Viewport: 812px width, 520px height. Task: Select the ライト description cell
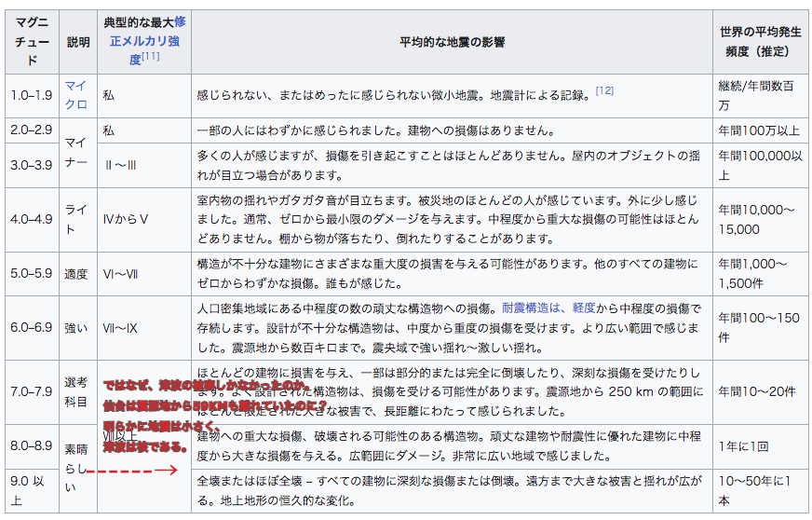[x=78, y=219]
